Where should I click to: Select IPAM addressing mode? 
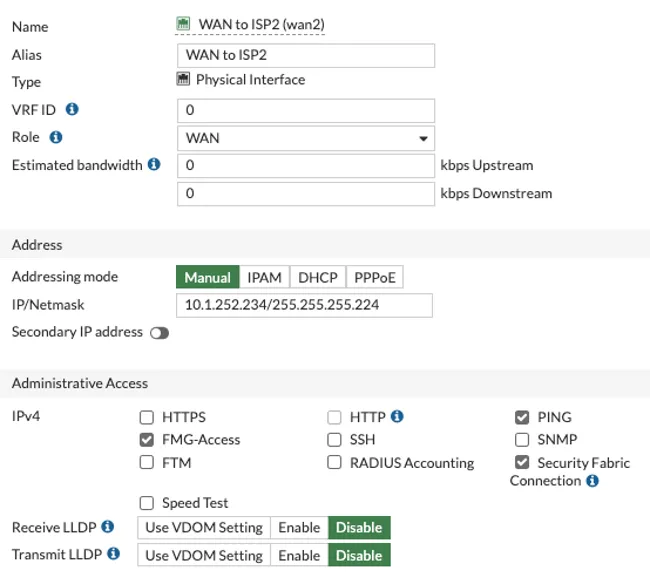tap(264, 277)
